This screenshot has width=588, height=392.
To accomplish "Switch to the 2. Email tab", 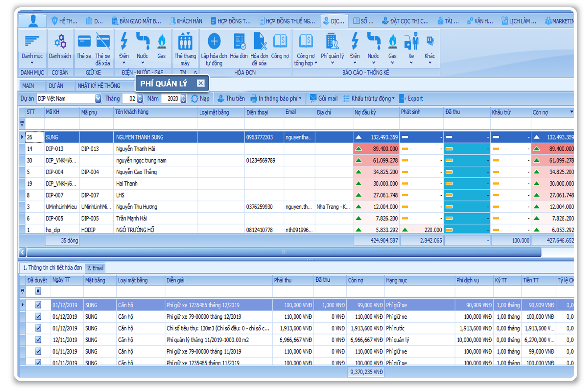I will pyautogui.click(x=96, y=268).
